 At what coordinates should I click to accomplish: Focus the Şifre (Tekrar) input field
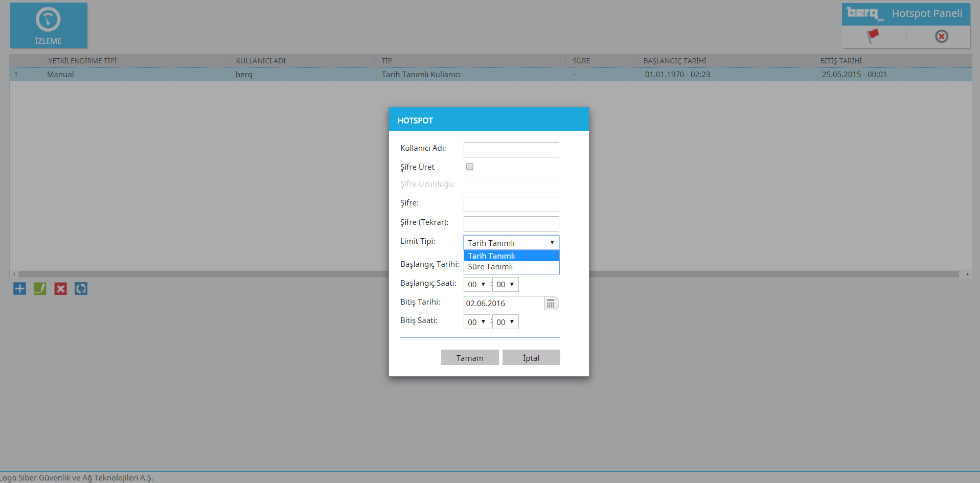(x=511, y=224)
